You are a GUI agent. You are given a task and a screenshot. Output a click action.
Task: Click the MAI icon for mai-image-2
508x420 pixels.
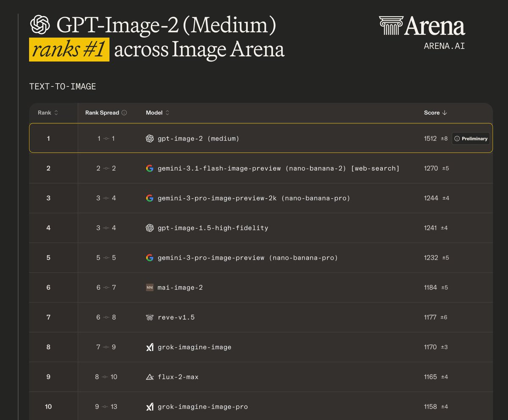[x=149, y=288]
